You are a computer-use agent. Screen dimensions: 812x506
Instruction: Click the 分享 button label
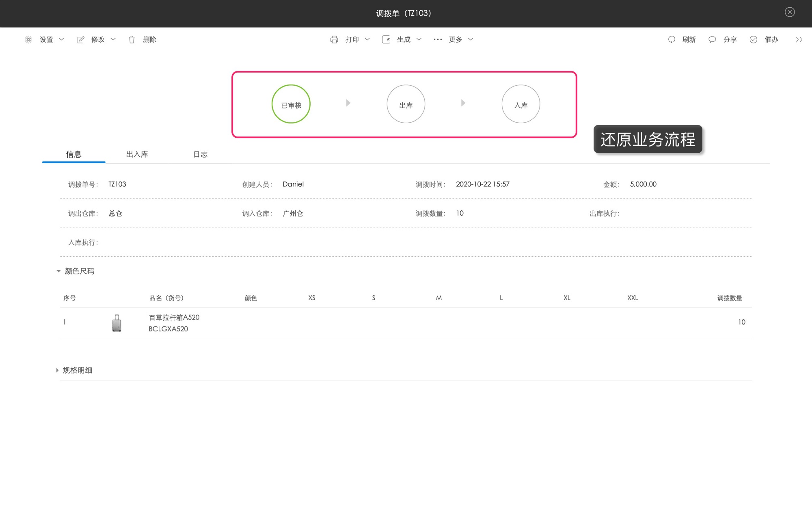coord(730,39)
